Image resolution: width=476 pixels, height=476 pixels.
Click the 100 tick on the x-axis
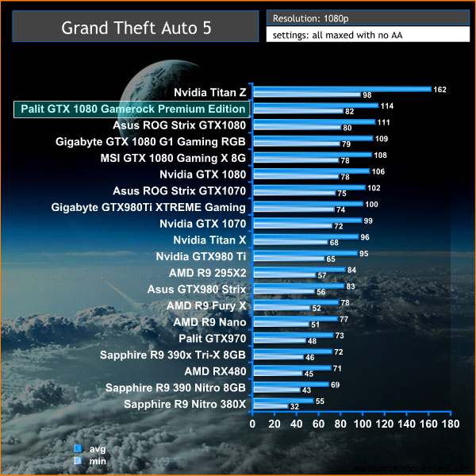pos(363,424)
